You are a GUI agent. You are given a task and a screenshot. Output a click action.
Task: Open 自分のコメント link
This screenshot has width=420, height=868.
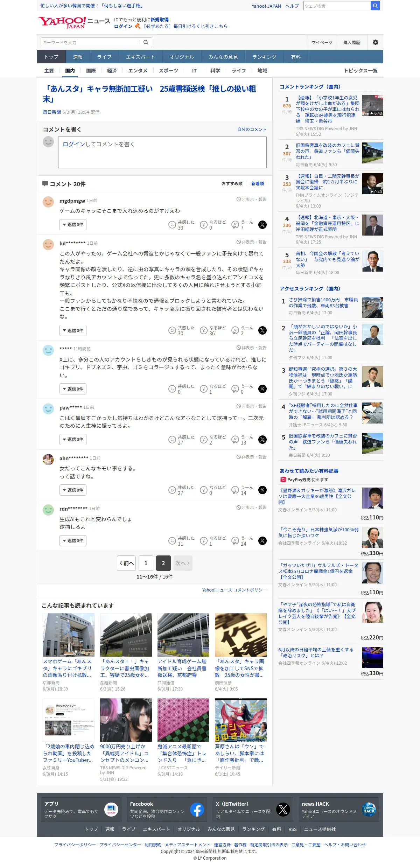pyautogui.click(x=252, y=129)
